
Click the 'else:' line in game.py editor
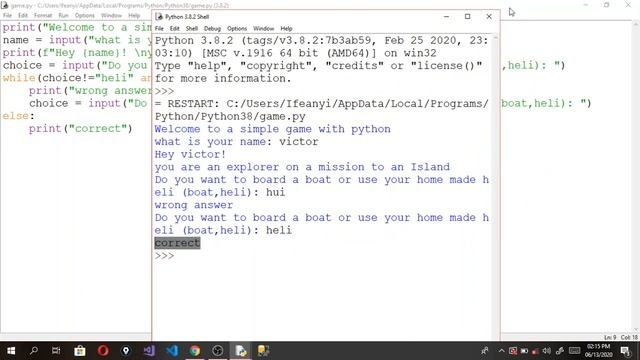coord(18,116)
